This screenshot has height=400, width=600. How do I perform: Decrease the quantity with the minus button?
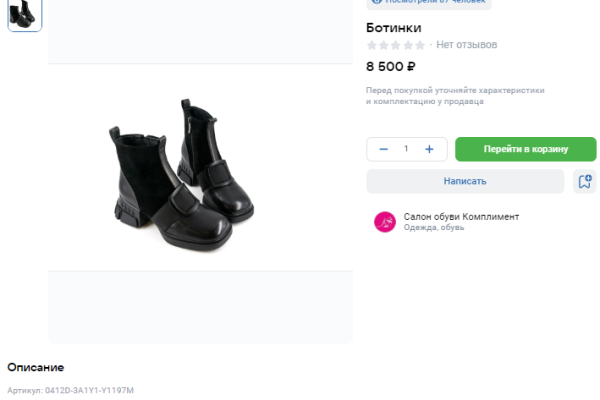(x=383, y=149)
